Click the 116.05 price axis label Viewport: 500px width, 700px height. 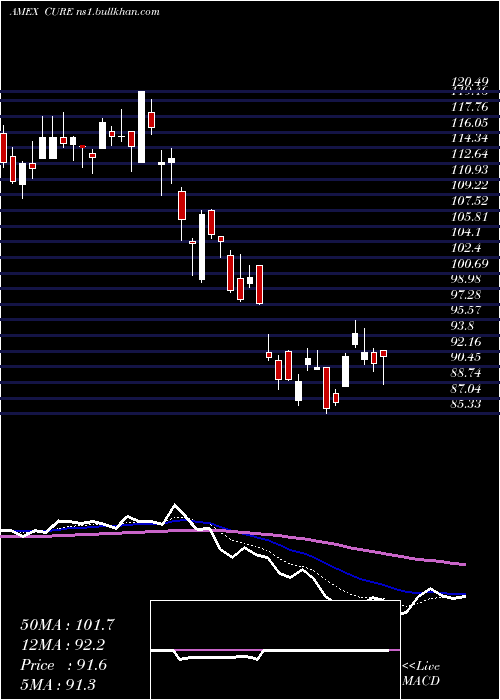click(470, 123)
